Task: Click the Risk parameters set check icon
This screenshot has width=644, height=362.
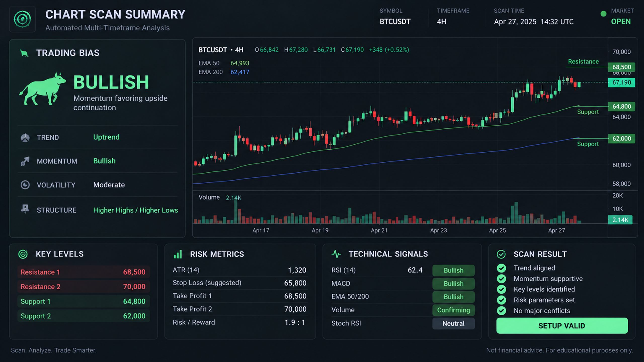Action: click(x=501, y=300)
